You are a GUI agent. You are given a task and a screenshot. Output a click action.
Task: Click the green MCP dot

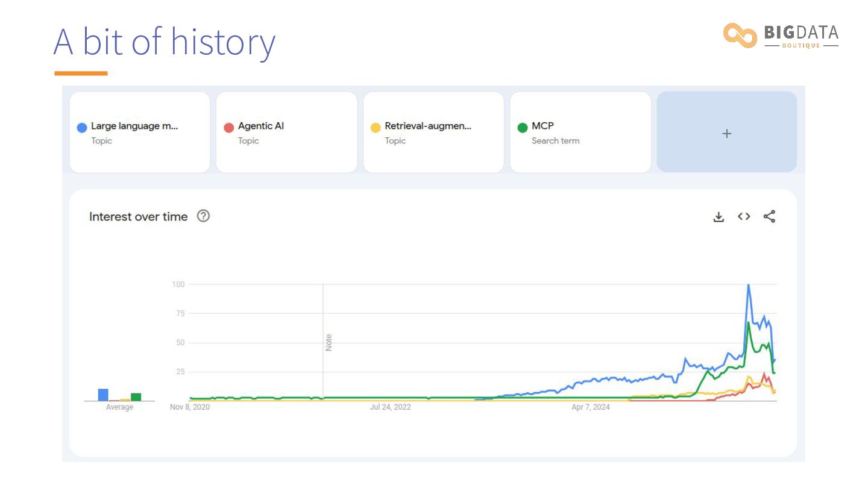(523, 128)
